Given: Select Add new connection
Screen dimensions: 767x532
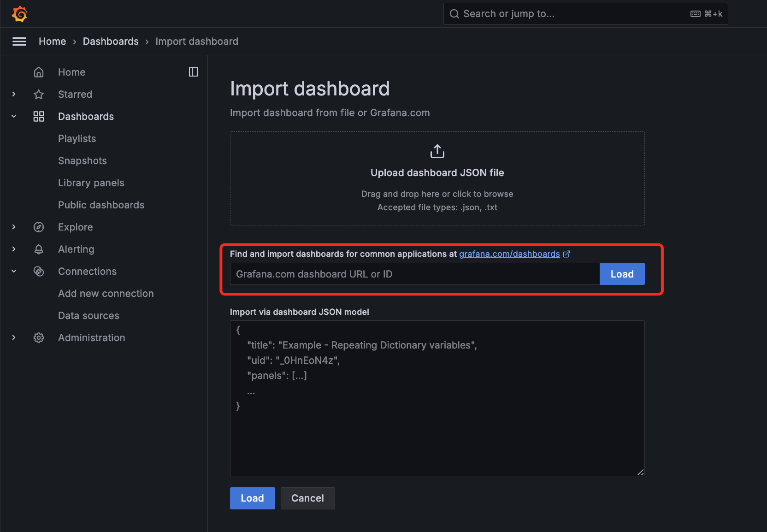Looking at the screenshot, I should pos(106,294).
